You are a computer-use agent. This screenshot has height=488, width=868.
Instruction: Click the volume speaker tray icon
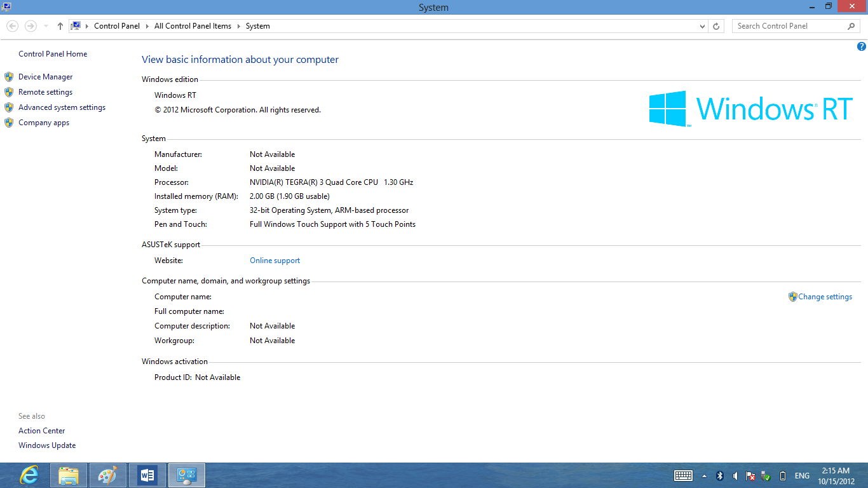click(735, 475)
